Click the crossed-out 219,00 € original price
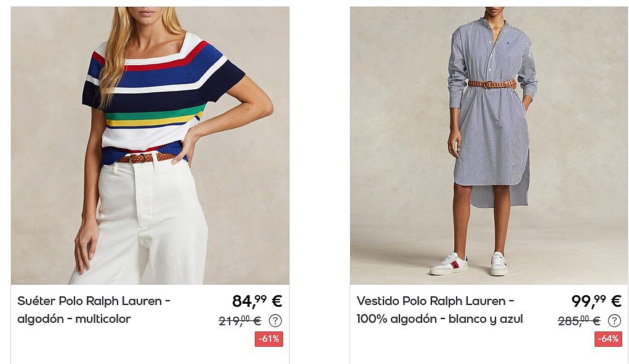The width and height of the screenshot is (629, 364). click(x=240, y=321)
